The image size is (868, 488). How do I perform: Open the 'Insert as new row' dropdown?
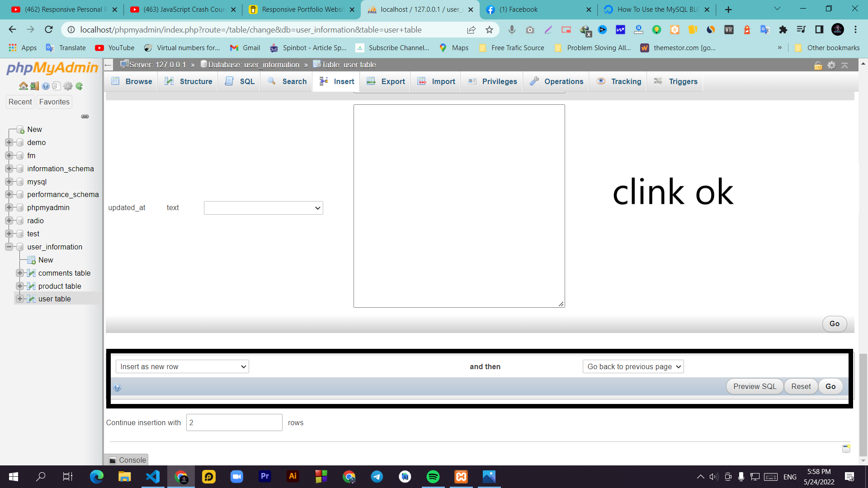coord(182,366)
